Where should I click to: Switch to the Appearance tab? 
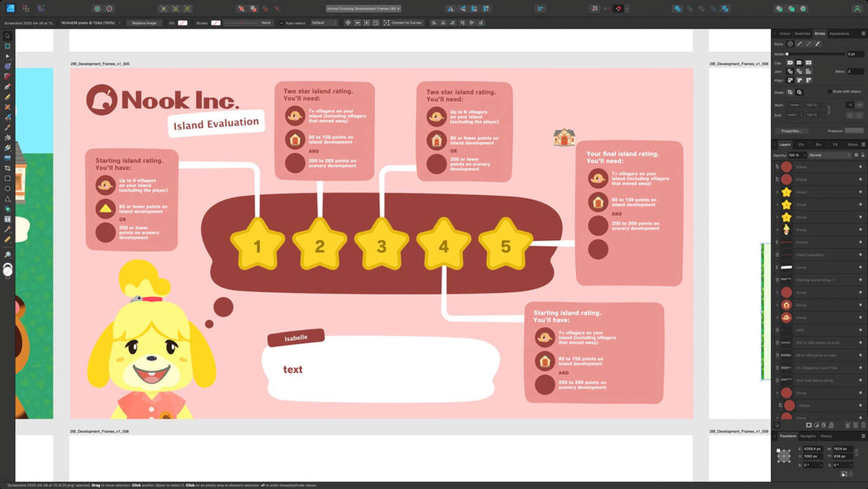pyautogui.click(x=839, y=34)
